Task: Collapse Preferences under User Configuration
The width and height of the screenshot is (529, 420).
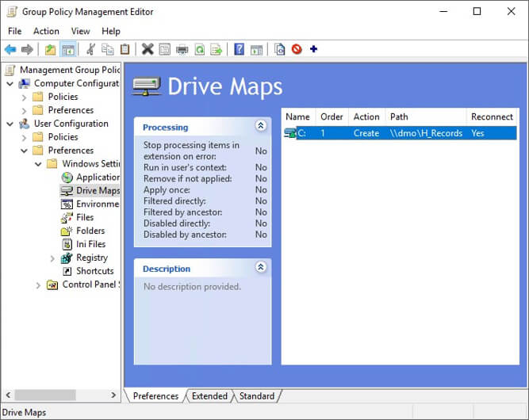Action: tap(24, 151)
